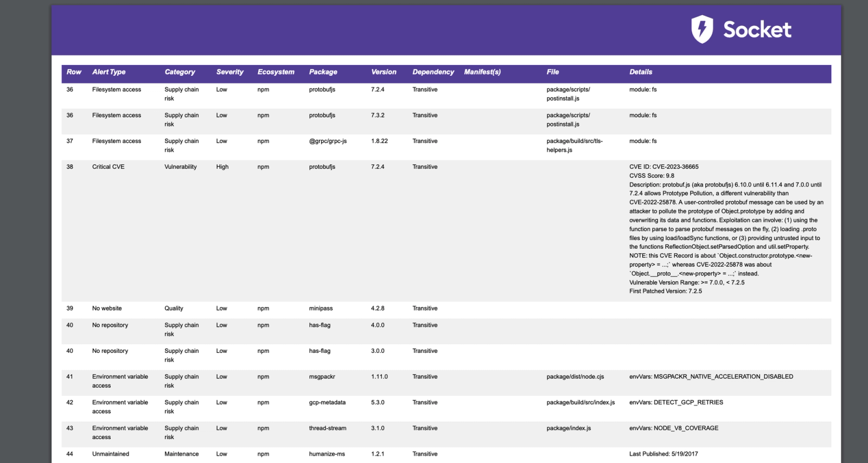
Task: Select the Row column header
Action: point(74,72)
